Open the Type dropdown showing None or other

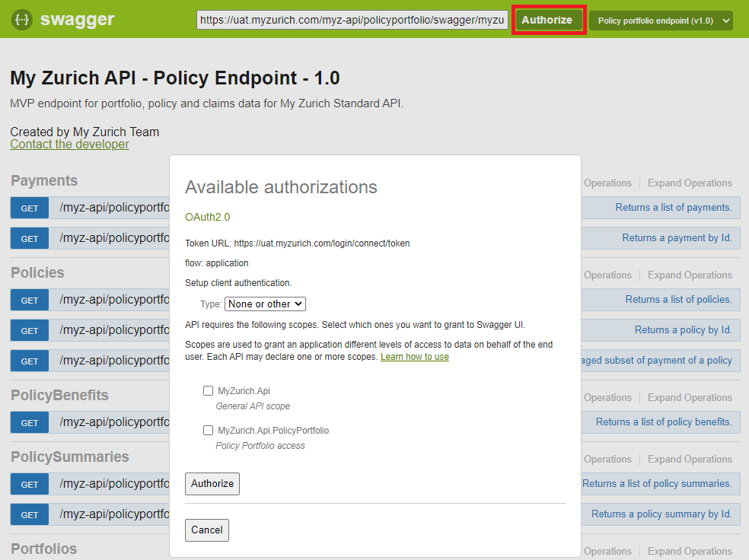(265, 304)
